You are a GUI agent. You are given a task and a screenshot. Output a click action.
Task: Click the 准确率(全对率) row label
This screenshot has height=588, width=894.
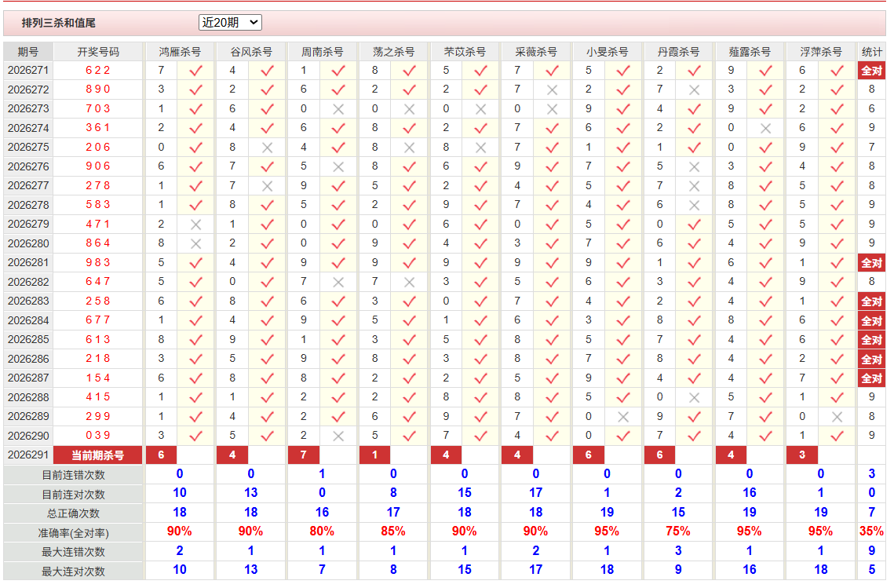[x=74, y=533]
